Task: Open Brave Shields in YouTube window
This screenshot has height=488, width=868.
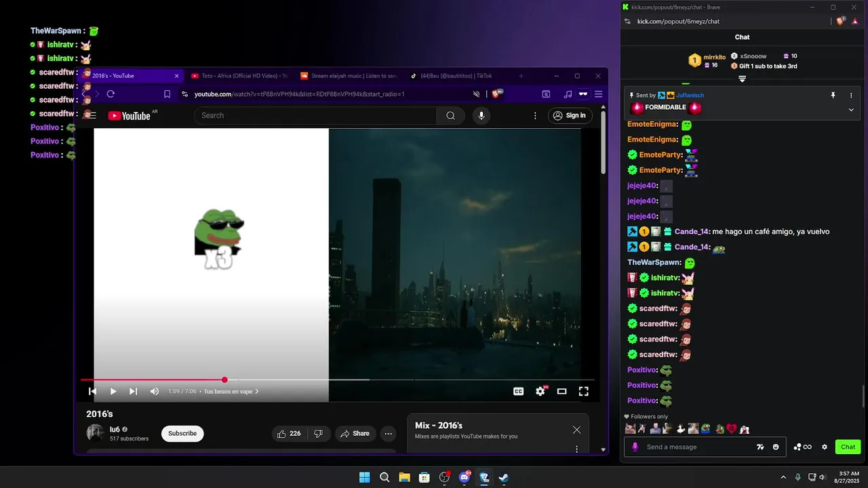Action: pyautogui.click(x=497, y=94)
